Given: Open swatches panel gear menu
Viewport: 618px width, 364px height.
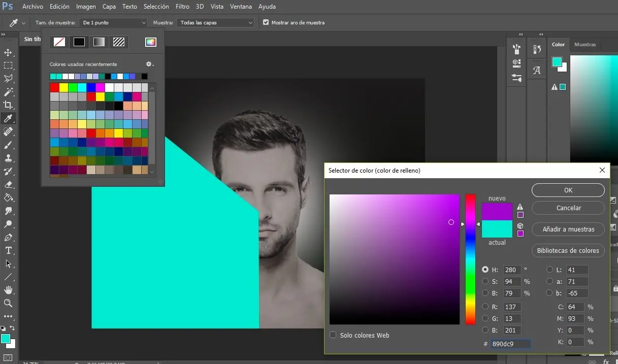Looking at the screenshot, I should pyautogui.click(x=149, y=64).
